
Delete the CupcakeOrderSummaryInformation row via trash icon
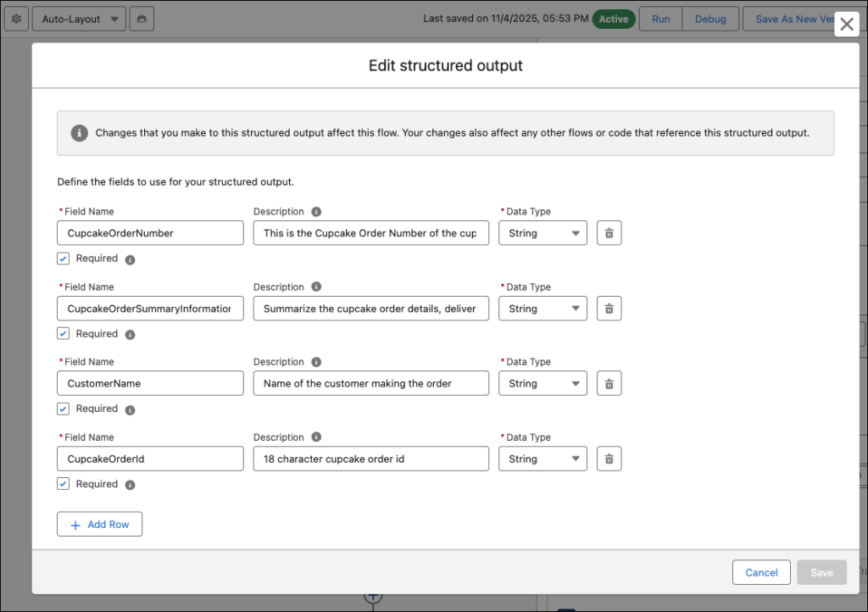pos(609,308)
